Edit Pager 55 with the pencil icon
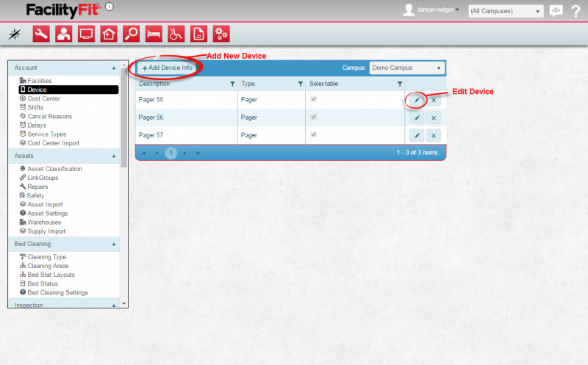This screenshot has width=588, height=365. click(417, 100)
